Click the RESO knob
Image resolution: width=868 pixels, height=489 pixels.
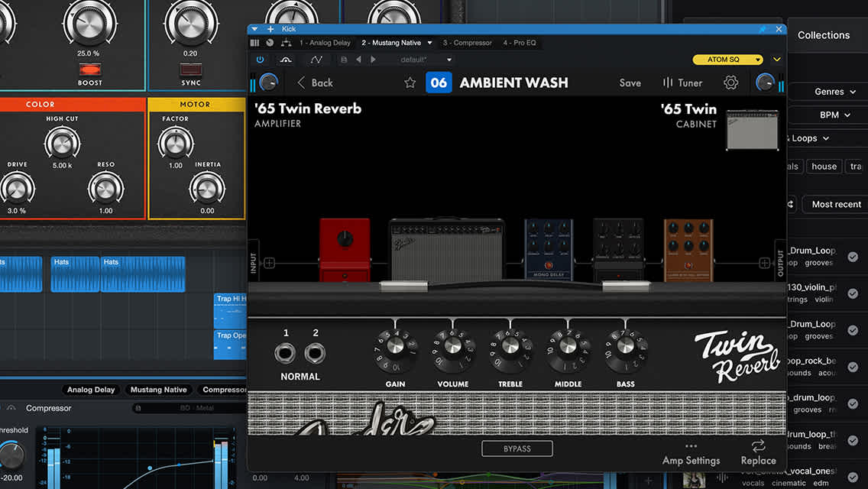click(x=105, y=189)
